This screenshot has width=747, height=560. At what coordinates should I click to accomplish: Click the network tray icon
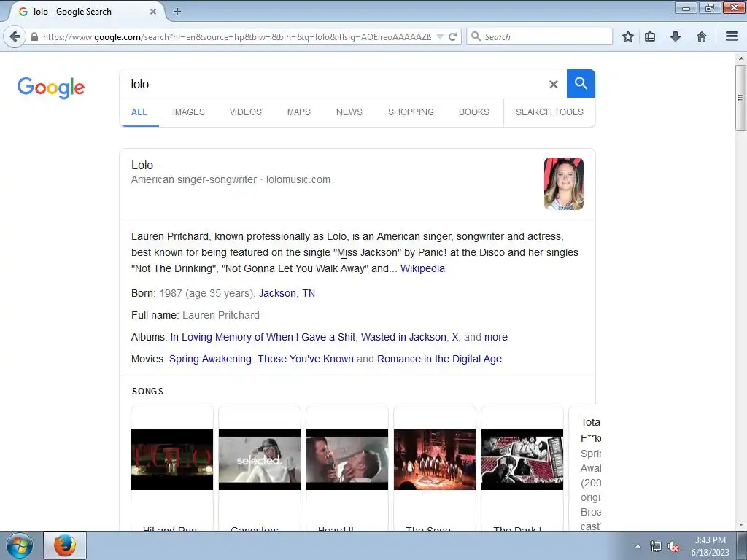656,546
